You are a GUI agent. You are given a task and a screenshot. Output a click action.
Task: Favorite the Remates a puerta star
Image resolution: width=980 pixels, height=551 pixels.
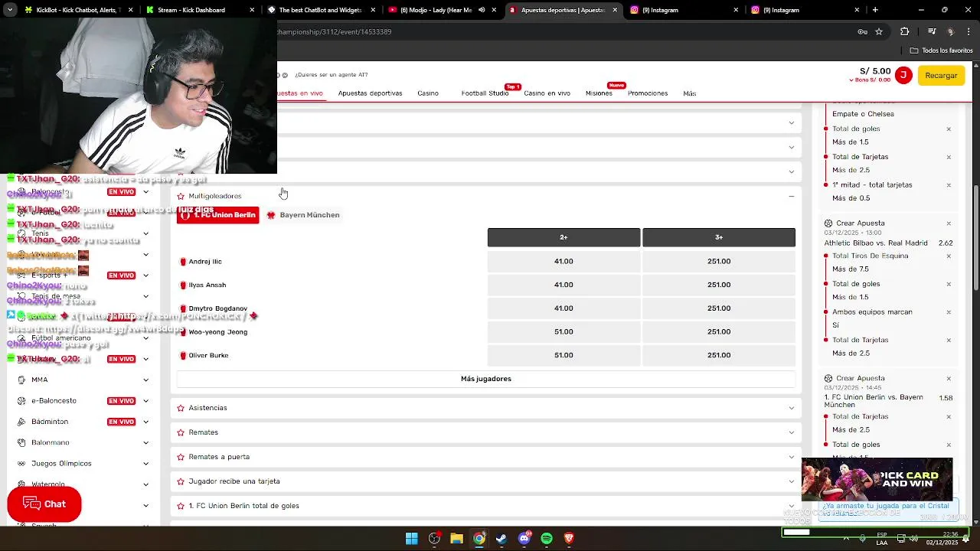[181, 457]
